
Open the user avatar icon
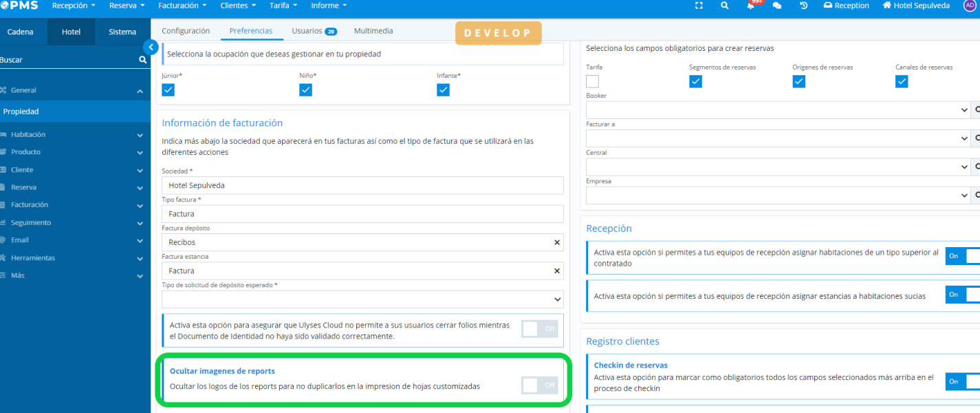(x=970, y=6)
